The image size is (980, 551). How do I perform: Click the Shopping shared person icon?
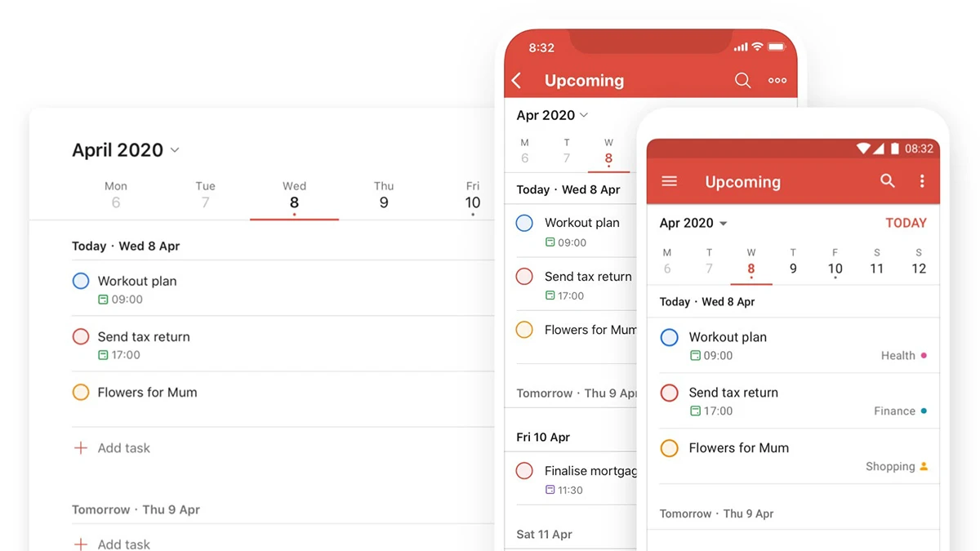point(924,467)
